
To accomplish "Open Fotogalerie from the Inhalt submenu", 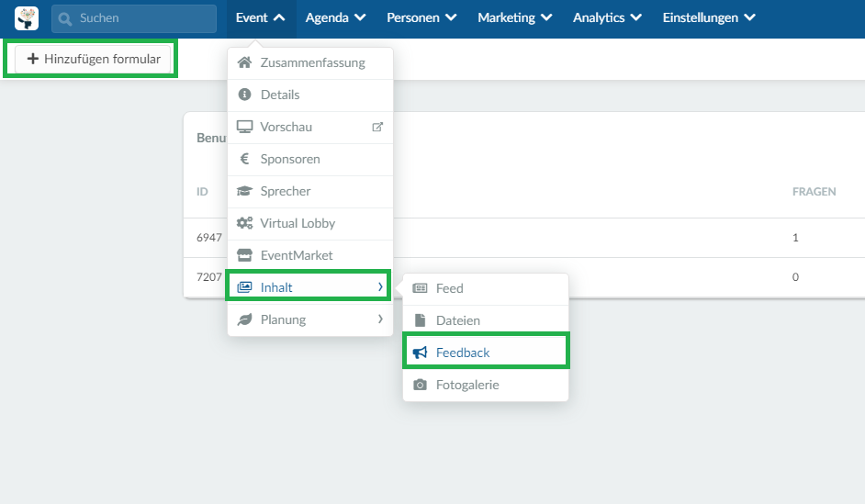I will (x=486, y=385).
